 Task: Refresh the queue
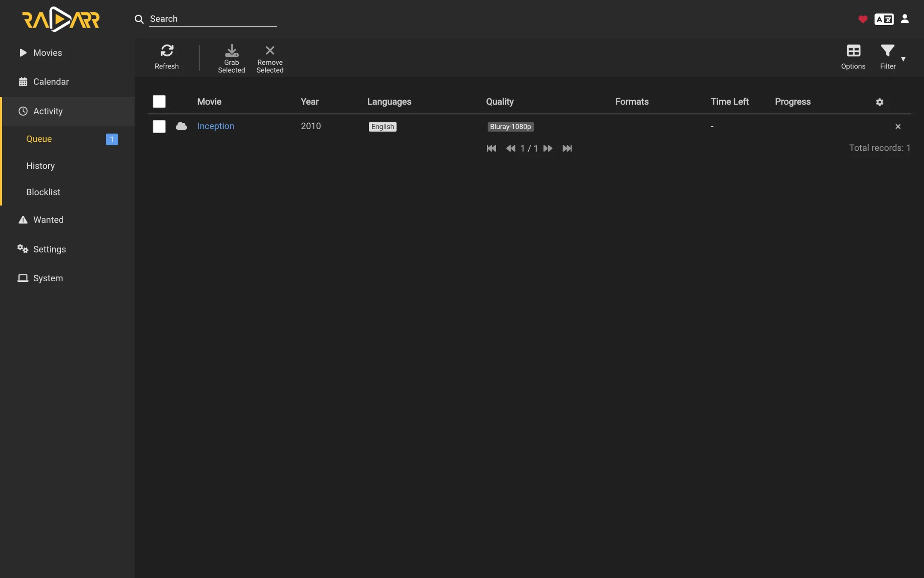[x=167, y=57]
